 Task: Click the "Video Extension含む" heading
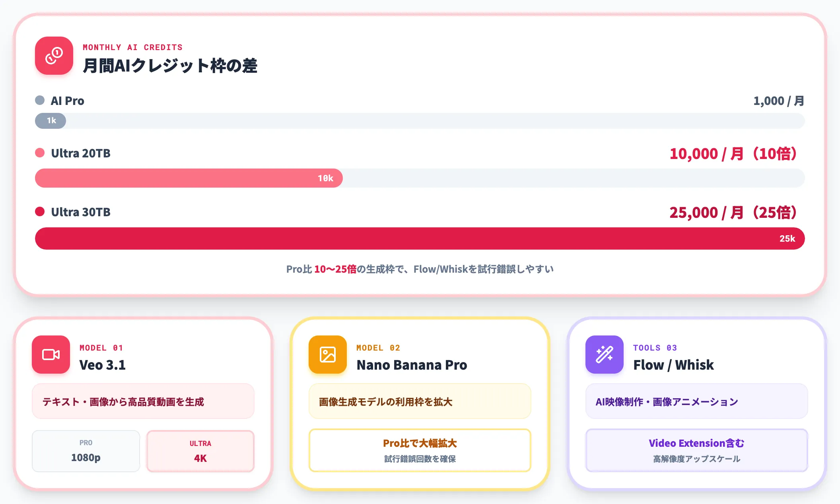(x=697, y=443)
